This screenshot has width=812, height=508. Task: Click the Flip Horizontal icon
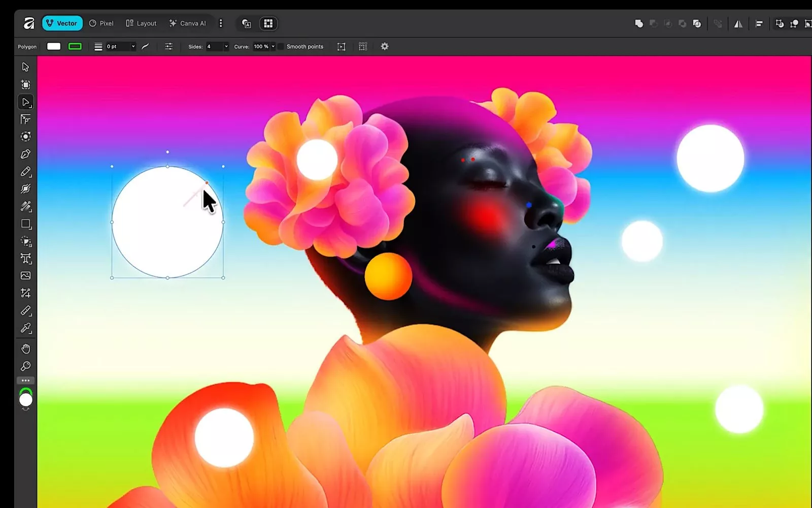[738, 24]
